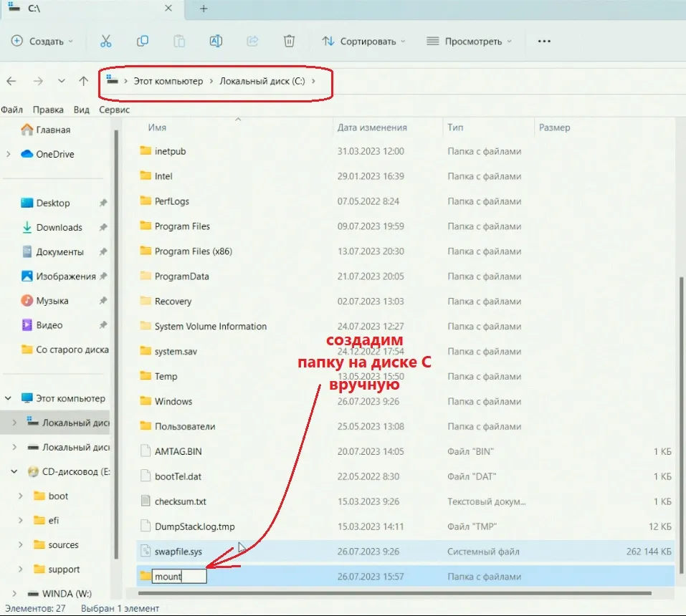Sort by the Имя column header

click(157, 127)
